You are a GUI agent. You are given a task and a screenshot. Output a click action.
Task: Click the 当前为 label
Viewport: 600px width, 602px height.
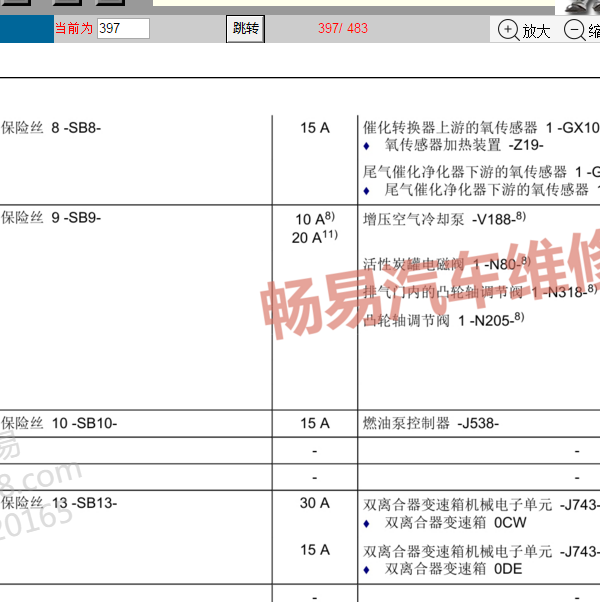click(x=74, y=28)
